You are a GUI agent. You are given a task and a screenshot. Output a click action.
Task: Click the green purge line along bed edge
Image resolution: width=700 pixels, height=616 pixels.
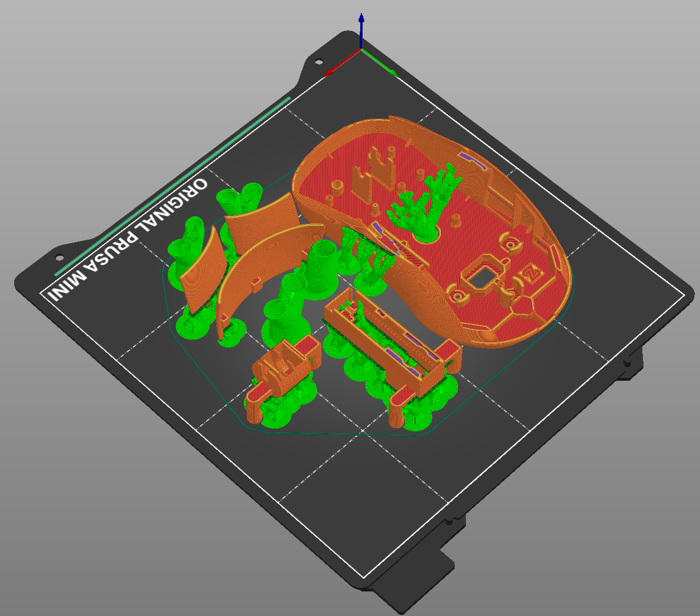(x=172, y=186)
